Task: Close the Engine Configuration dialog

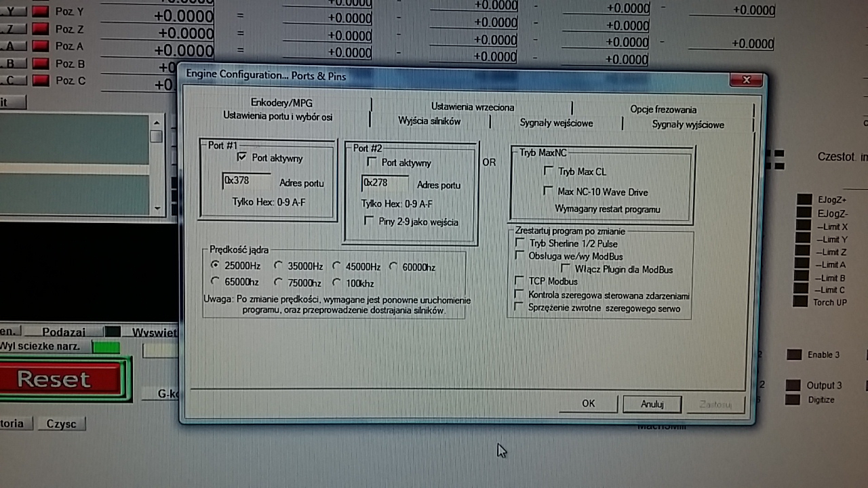Action: (746, 80)
